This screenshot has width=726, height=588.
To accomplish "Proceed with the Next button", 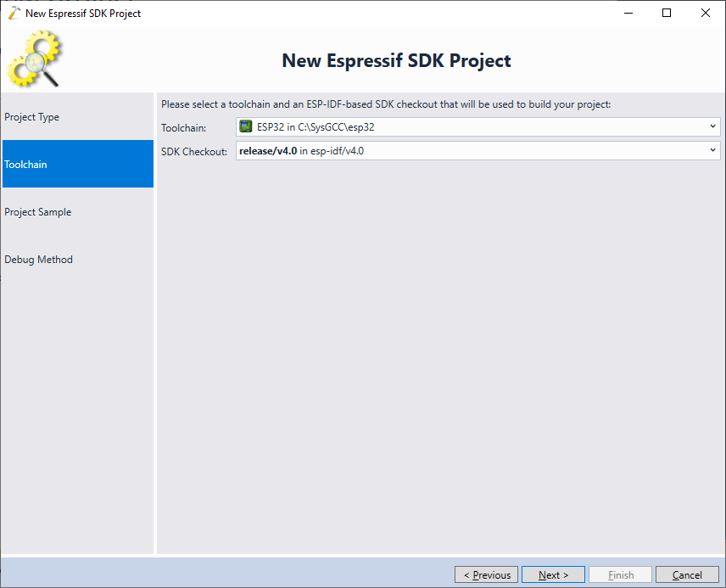I will point(553,574).
